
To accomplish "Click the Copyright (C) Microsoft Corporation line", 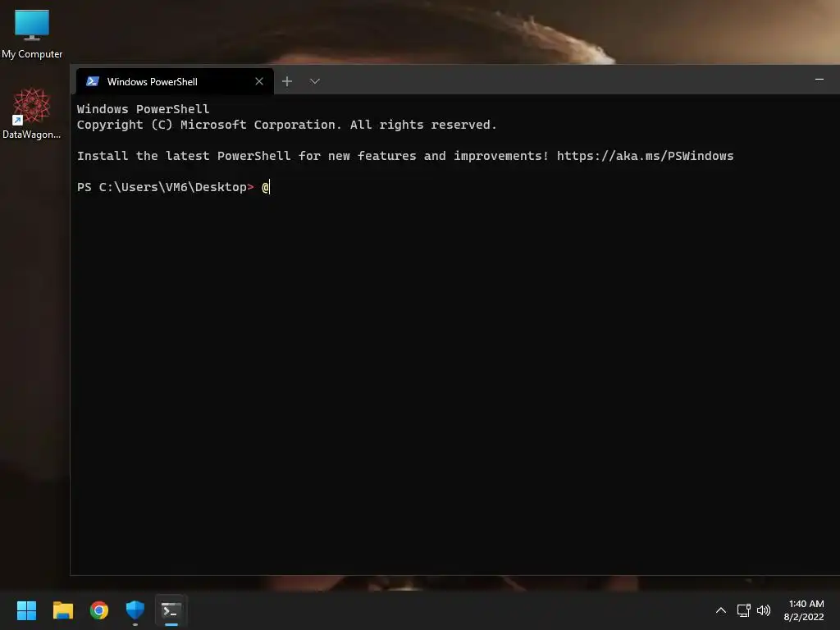I will [286, 125].
